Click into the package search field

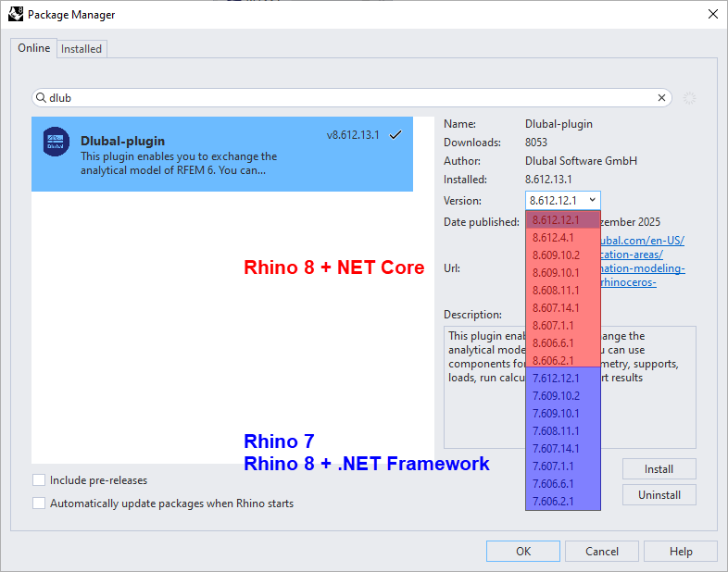(351, 98)
